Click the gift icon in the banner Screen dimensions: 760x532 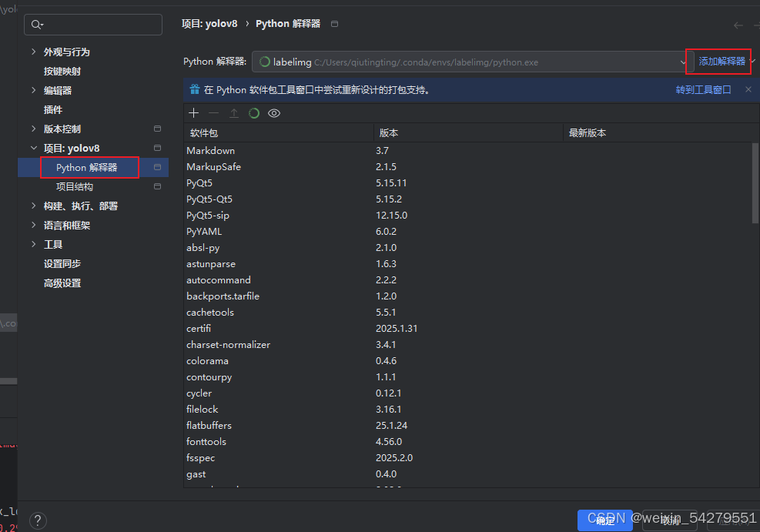195,89
